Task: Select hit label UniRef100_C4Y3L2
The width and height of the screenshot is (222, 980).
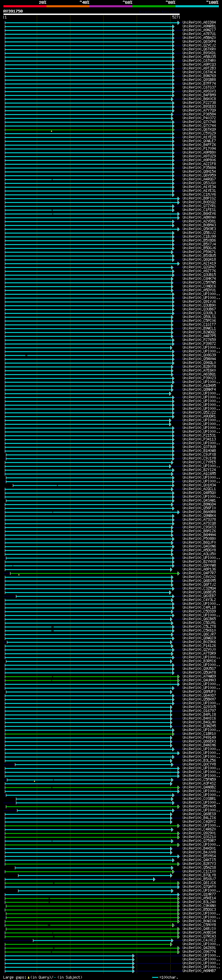Action: [x=199, y=600]
